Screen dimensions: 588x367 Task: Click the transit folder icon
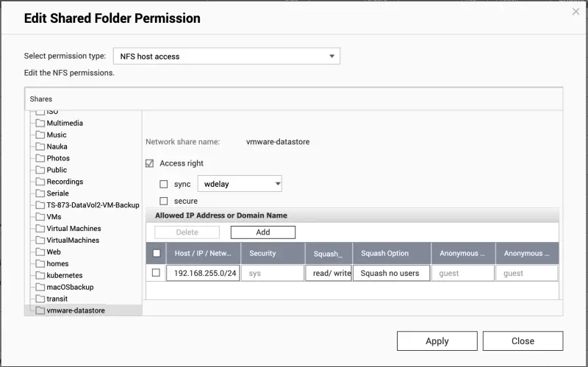coord(40,299)
